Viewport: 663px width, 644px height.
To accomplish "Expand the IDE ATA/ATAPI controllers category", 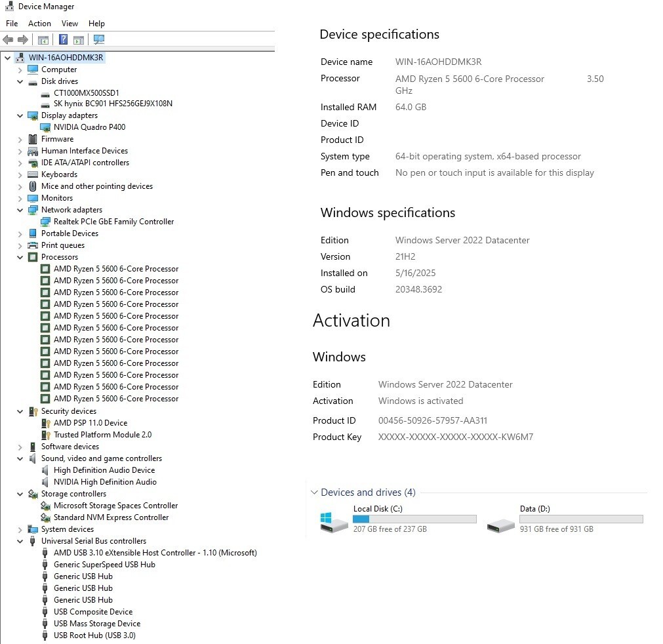I will (x=20, y=163).
